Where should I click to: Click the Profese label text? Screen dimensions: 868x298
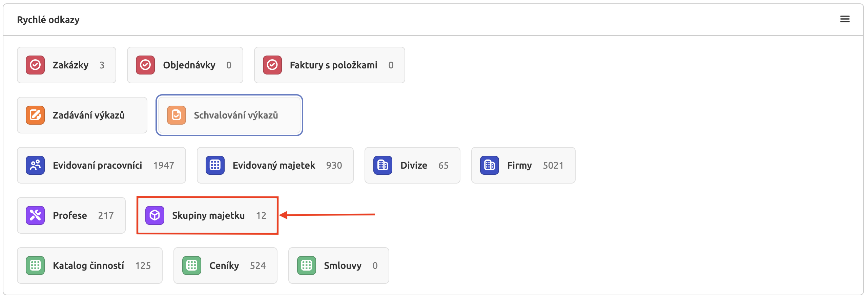pos(70,215)
